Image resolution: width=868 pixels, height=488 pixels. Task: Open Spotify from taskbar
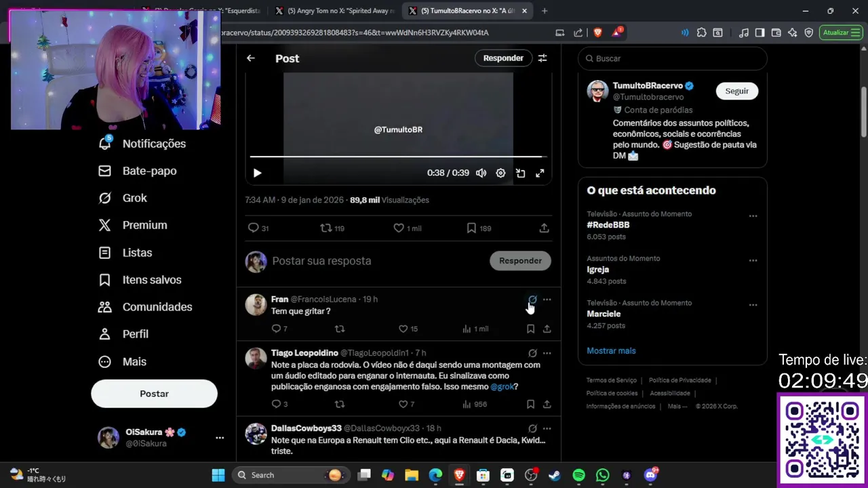(x=578, y=475)
